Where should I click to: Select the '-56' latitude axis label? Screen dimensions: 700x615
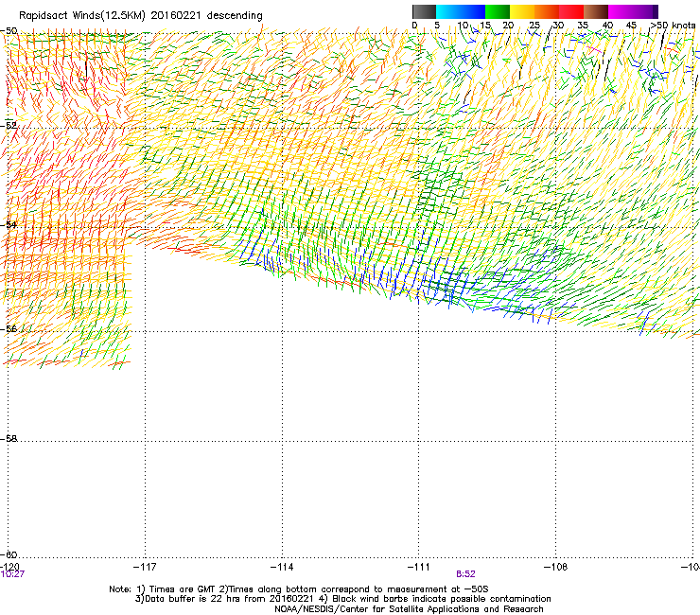(9, 329)
